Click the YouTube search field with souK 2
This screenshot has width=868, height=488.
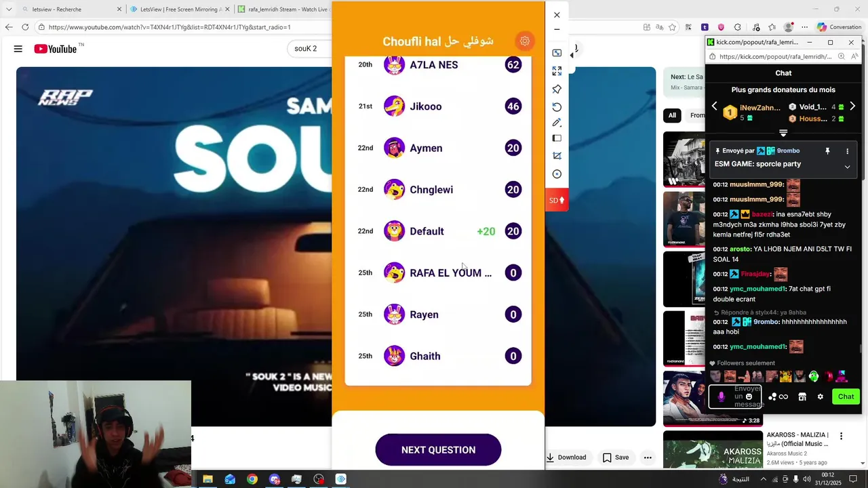[311, 49]
